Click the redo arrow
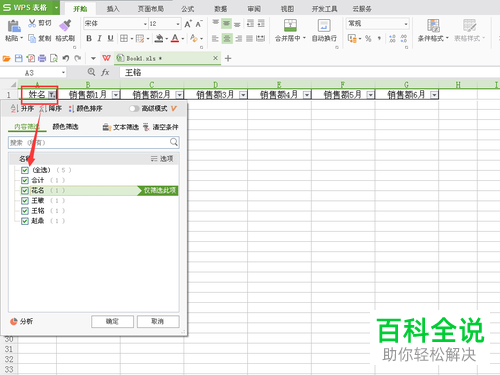This screenshot has height=375, width=500. [x=78, y=59]
